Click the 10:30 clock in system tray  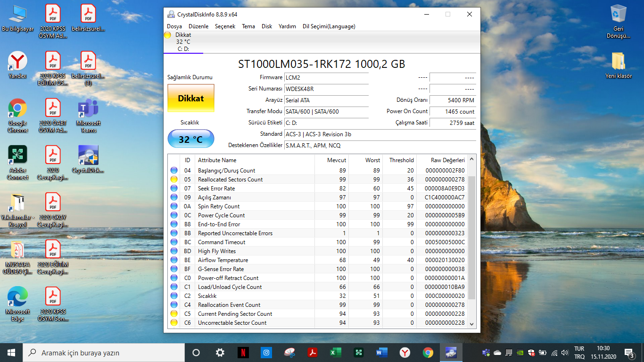(603, 353)
